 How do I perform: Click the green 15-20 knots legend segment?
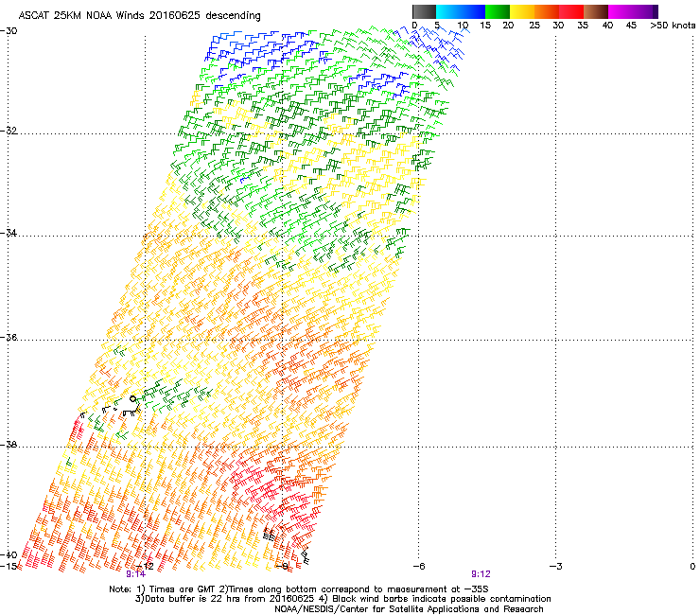[x=498, y=11]
